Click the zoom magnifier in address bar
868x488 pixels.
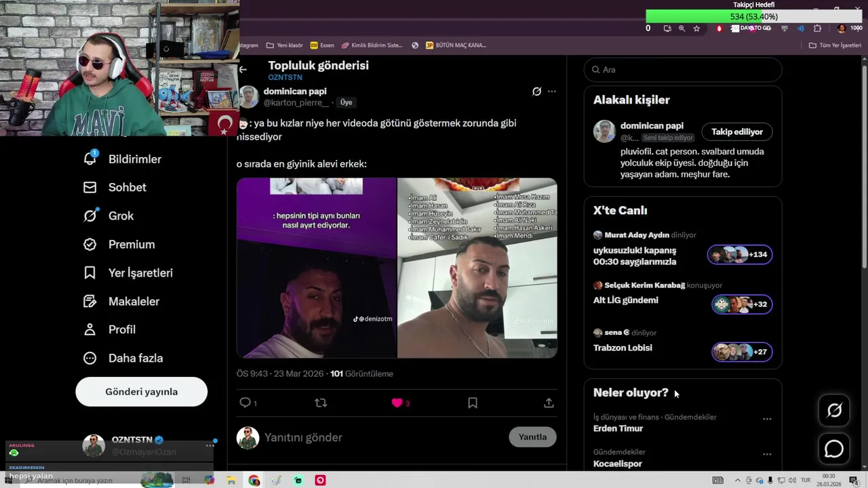coord(682,28)
